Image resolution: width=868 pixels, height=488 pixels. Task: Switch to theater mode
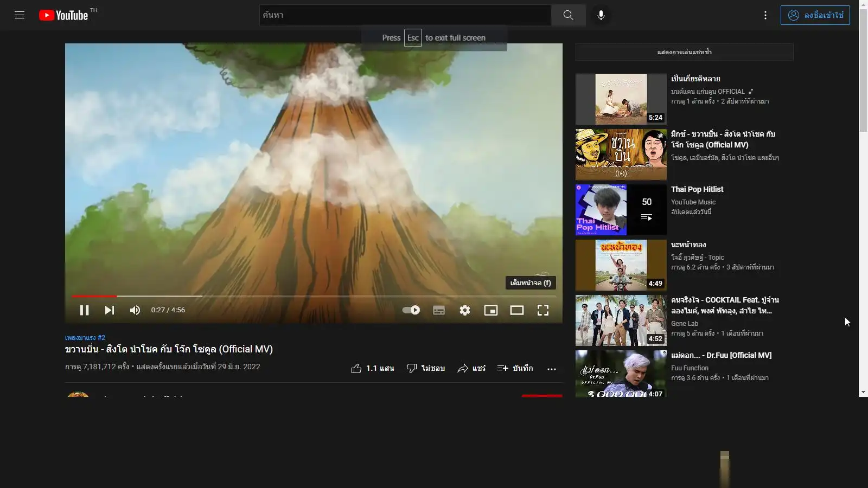517,310
